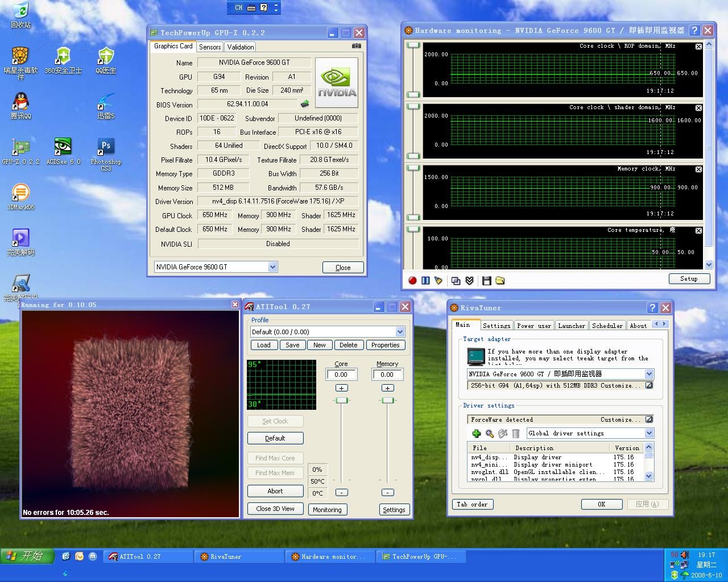Screen dimensions: 728x582
Task: Click the Settings button in ATITool
Action: tap(394, 510)
